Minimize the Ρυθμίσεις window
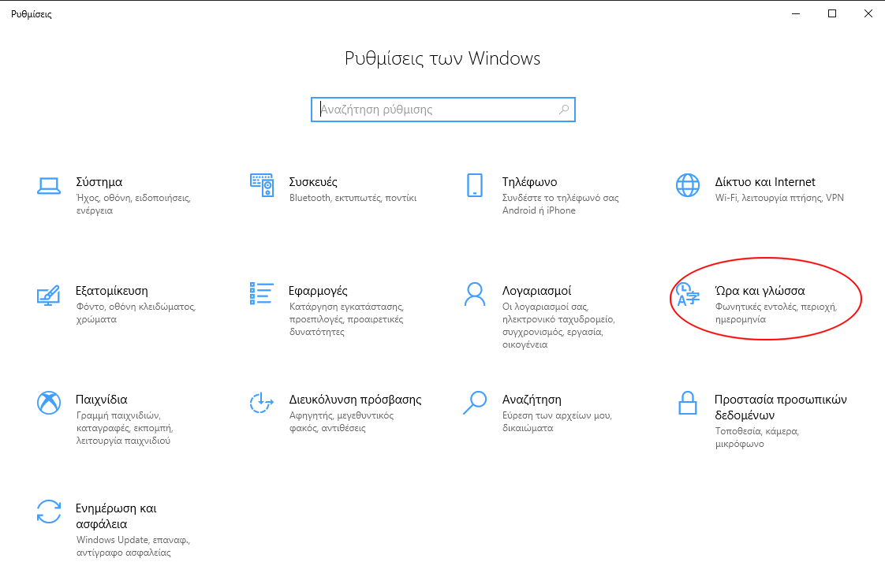Image resolution: width=885 pixels, height=588 pixels. 795,13
